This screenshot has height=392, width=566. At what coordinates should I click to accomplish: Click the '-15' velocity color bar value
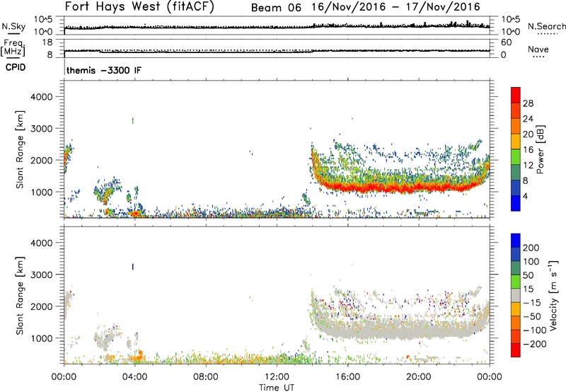click(532, 303)
